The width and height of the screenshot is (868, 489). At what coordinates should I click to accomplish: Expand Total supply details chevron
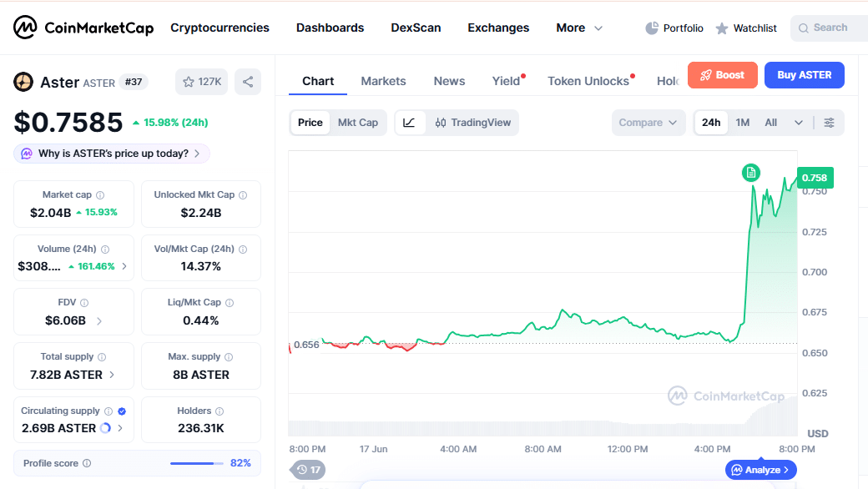[x=112, y=375]
